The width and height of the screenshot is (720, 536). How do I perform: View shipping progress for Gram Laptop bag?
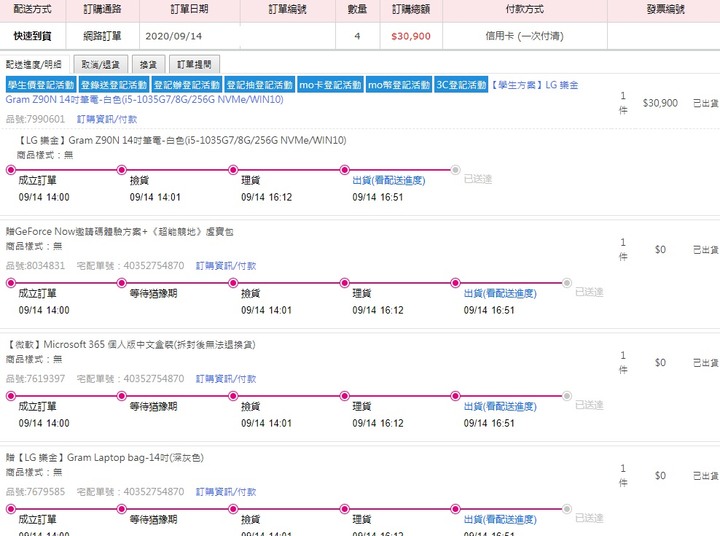(x=500, y=519)
